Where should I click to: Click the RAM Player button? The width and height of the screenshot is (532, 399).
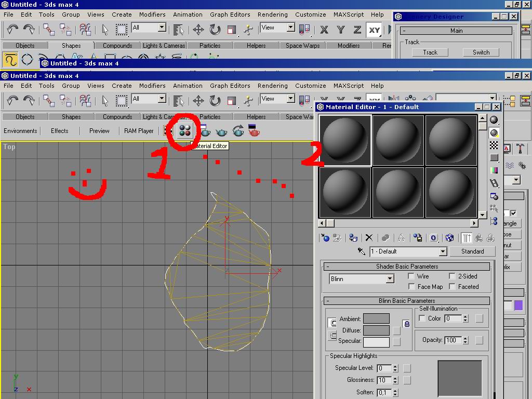(139, 131)
